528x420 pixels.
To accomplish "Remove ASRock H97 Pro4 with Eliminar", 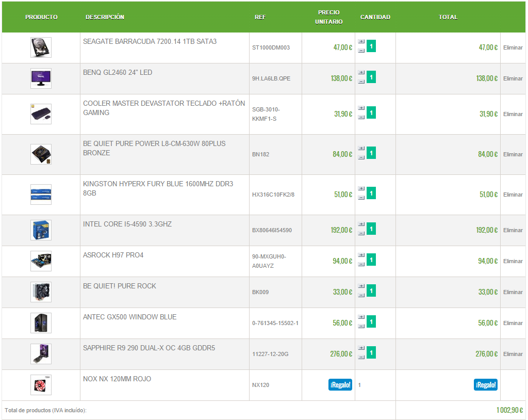I will pyautogui.click(x=513, y=261).
